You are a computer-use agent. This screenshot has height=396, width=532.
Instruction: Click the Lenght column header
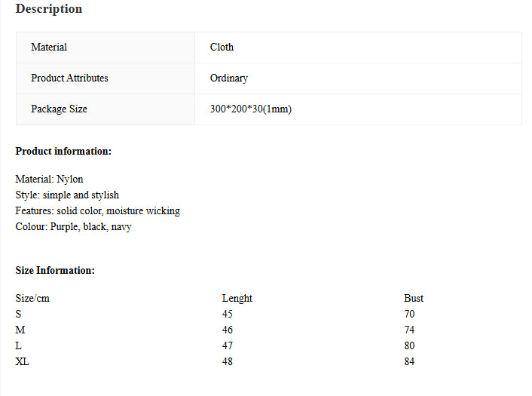click(x=237, y=298)
